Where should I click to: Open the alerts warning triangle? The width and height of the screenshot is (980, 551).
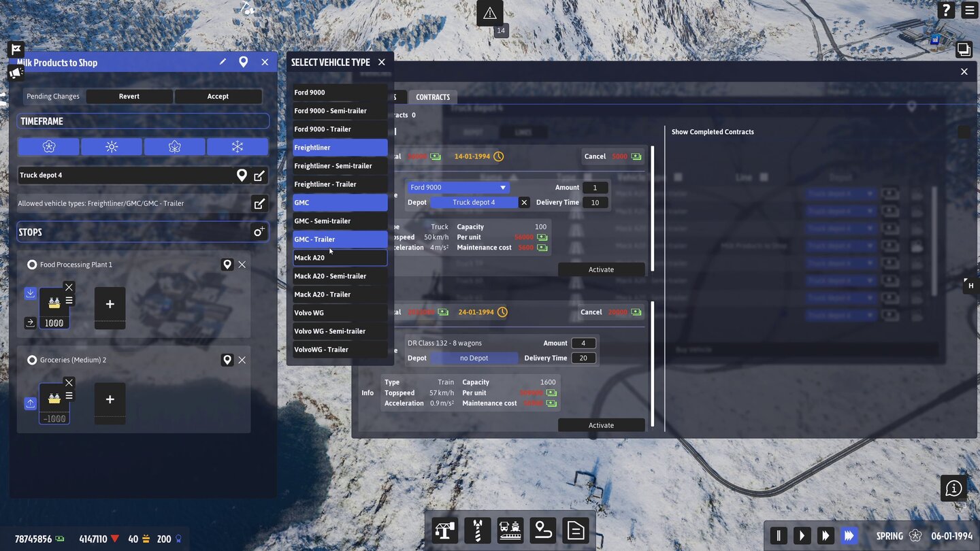click(489, 13)
